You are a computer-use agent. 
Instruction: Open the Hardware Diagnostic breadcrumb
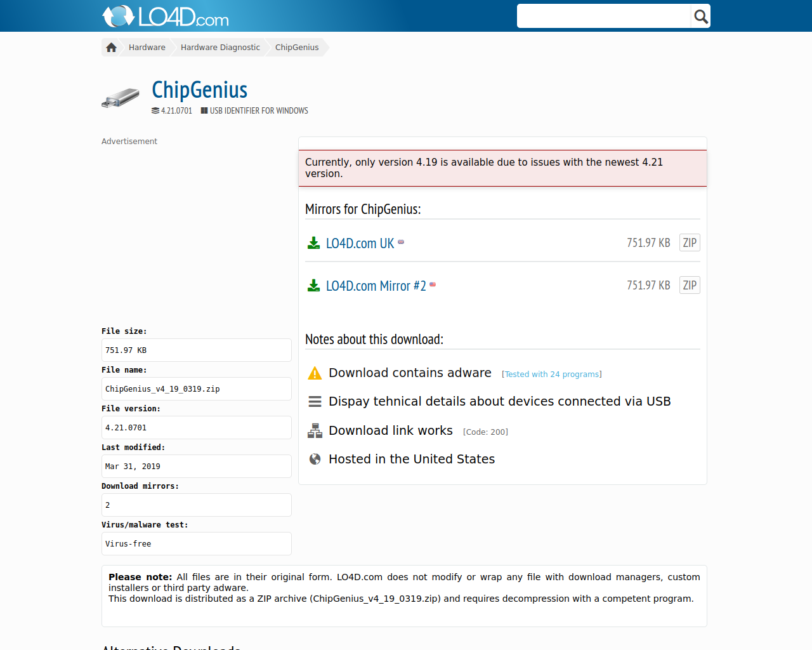coord(220,48)
